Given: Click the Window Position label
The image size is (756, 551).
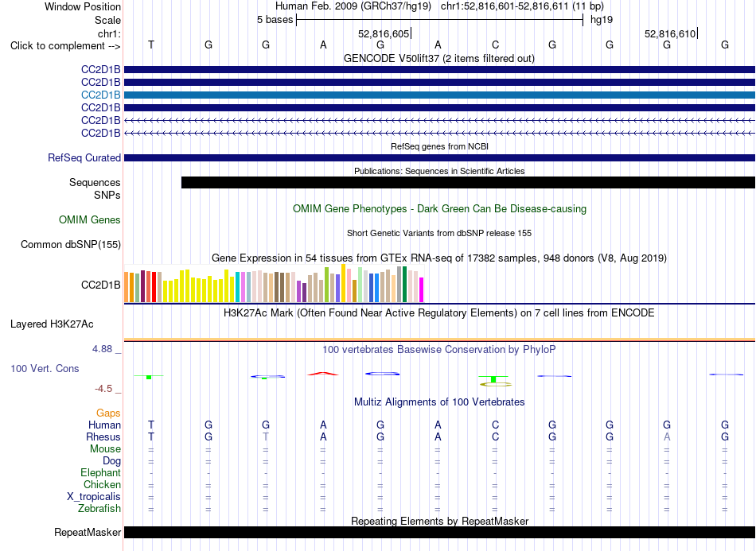Looking at the screenshot, I should click(x=83, y=6).
